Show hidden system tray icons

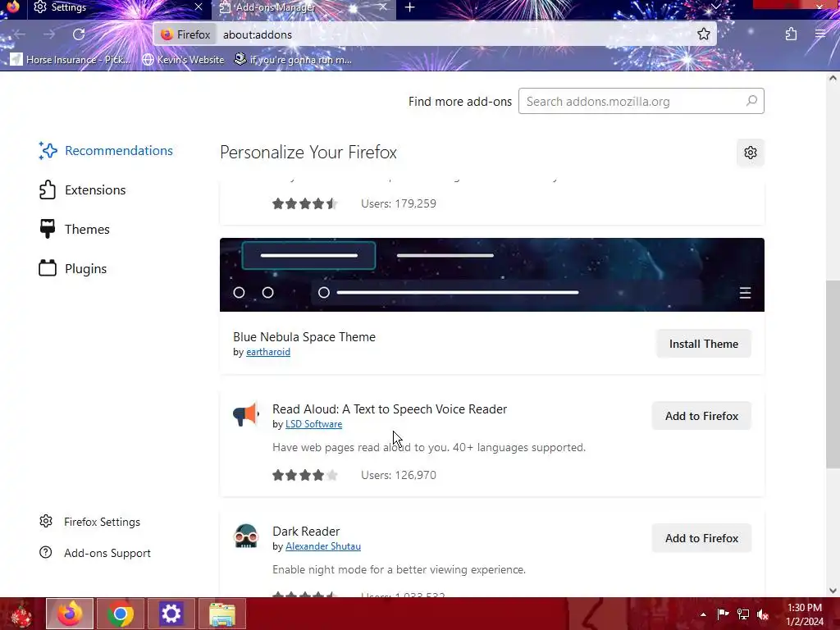703,614
